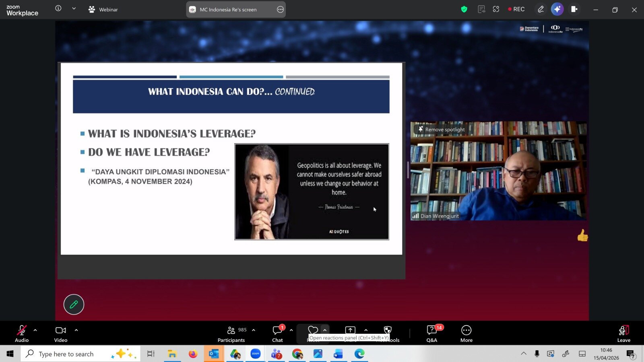Click the apps icon beside REC
Image resolution: width=644 pixels, height=362 pixels.
tap(496, 9)
